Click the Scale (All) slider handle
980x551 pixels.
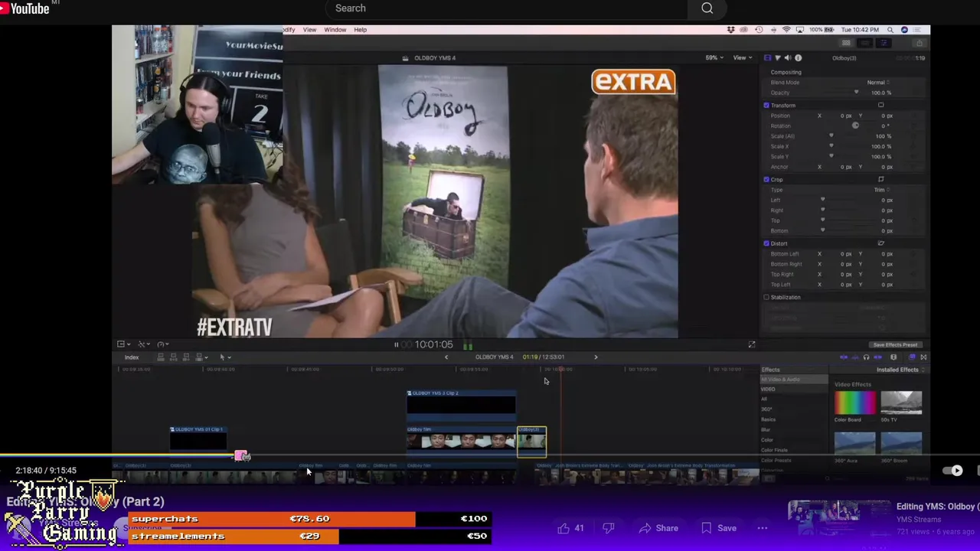pyautogui.click(x=831, y=136)
